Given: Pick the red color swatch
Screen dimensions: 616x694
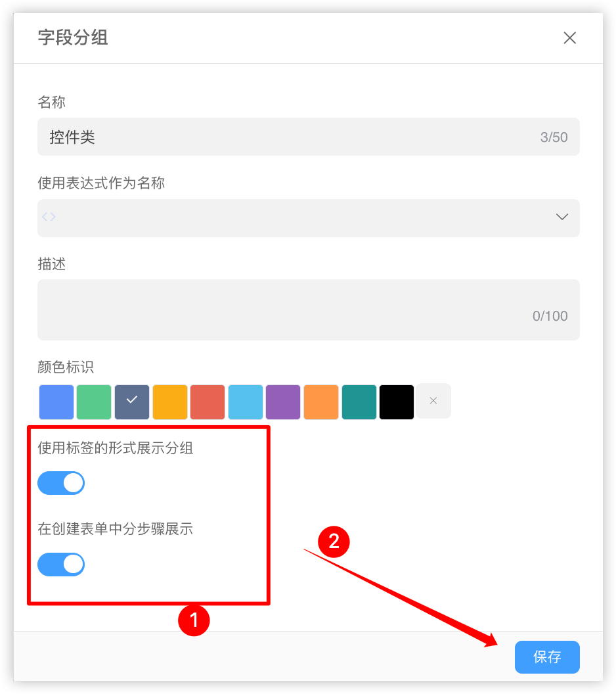Looking at the screenshot, I should (x=208, y=402).
